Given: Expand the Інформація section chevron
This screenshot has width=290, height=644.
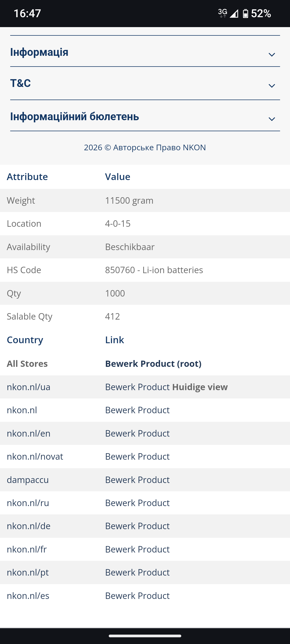Looking at the screenshot, I should (x=272, y=55).
